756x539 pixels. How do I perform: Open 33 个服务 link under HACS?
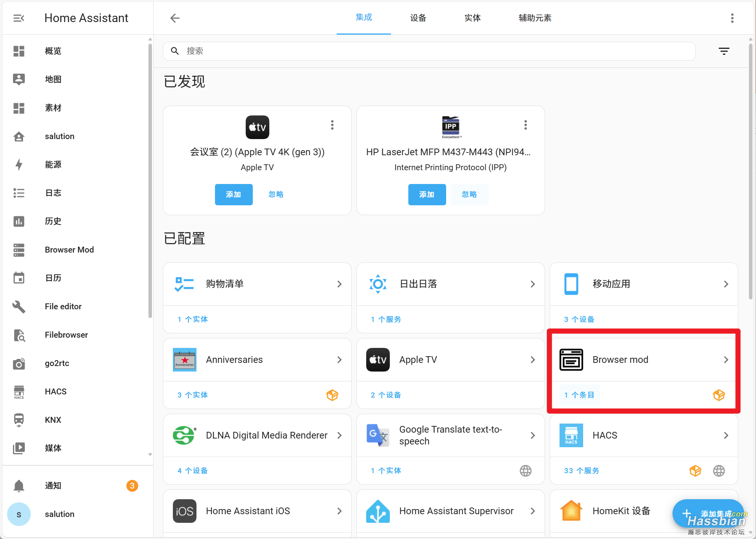click(x=582, y=471)
